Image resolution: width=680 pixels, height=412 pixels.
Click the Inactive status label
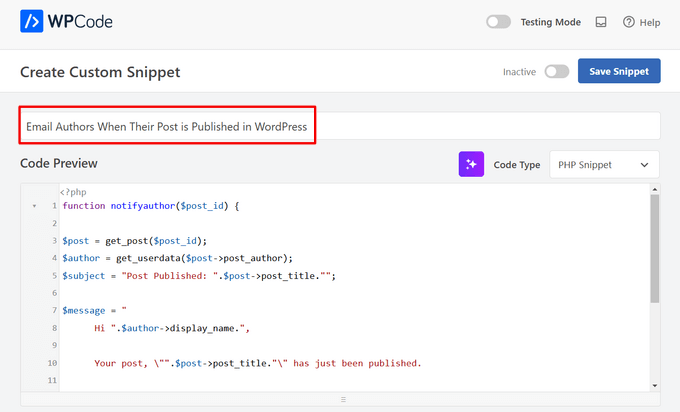(x=519, y=72)
